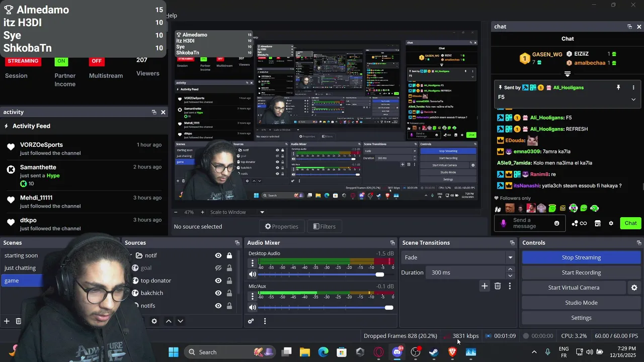
Task: Open the Mic/Aux three-dot options
Action: [x=253, y=296]
